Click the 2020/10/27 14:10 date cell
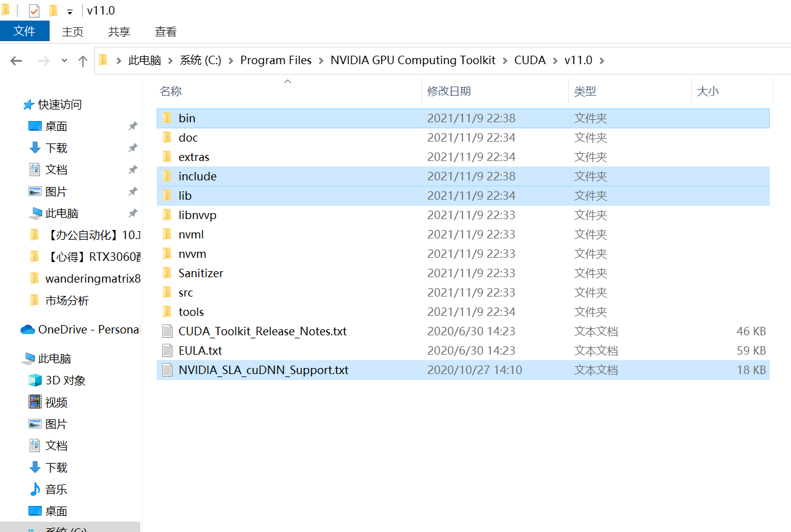 (x=474, y=370)
